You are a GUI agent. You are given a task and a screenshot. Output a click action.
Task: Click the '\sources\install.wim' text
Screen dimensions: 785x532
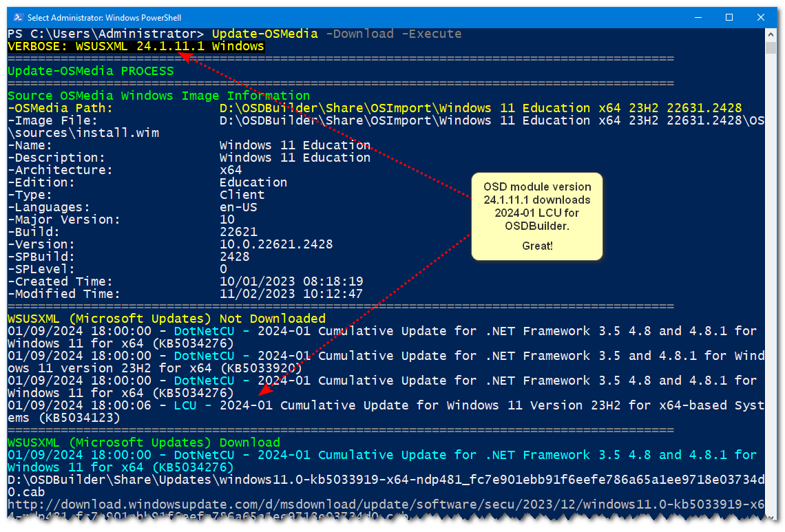pos(83,133)
